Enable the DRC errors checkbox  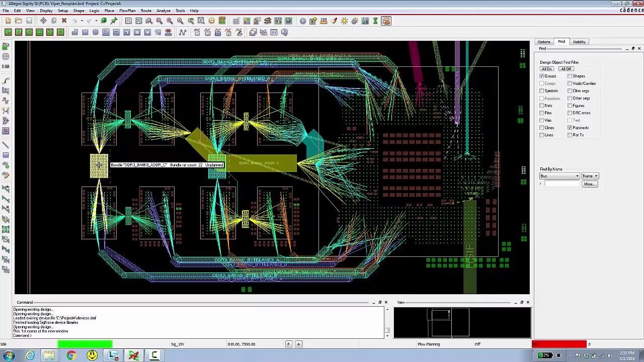(570, 113)
